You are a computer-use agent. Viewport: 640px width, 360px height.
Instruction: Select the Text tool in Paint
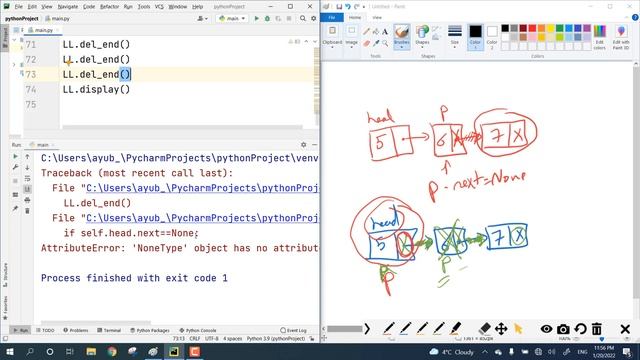[x=385, y=31]
